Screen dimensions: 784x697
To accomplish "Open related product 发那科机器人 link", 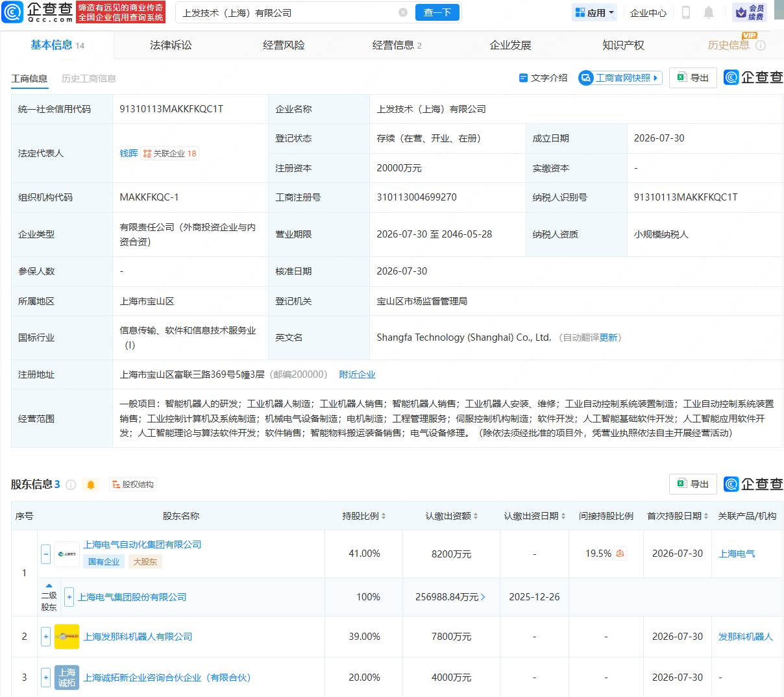I will pos(745,637).
